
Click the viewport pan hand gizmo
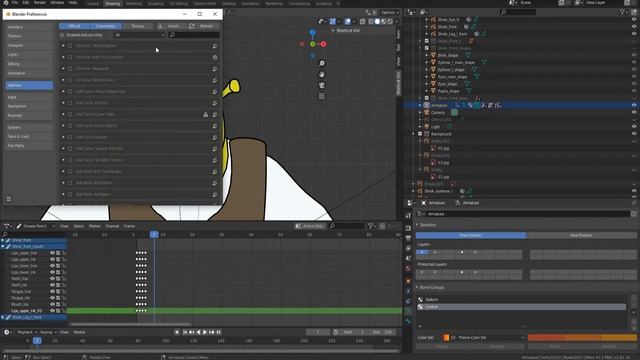pos(322,74)
